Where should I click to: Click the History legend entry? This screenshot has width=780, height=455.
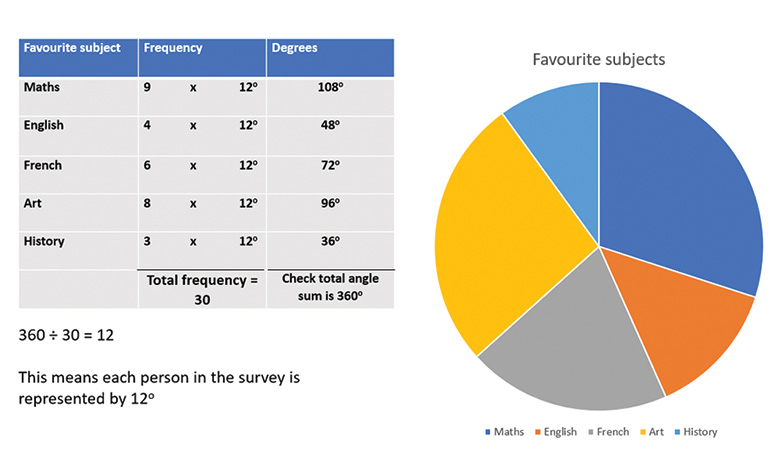click(x=696, y=432)
